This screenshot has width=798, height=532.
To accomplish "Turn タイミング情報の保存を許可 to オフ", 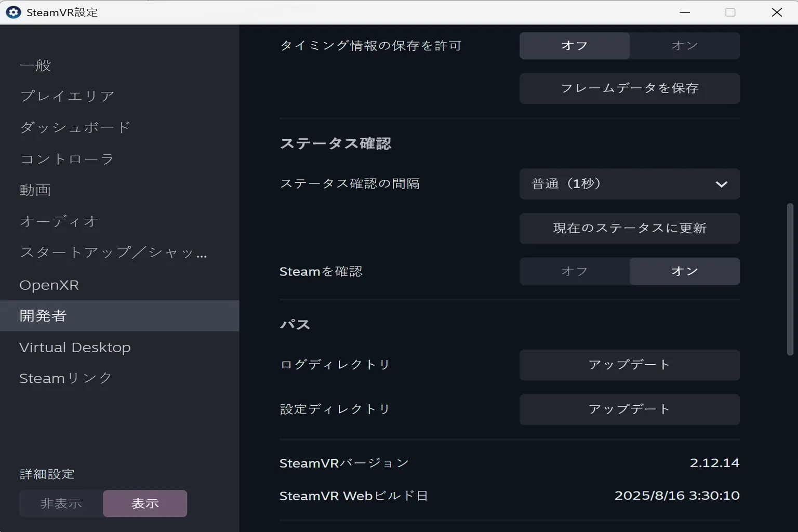I will click(x=575, y=46).
